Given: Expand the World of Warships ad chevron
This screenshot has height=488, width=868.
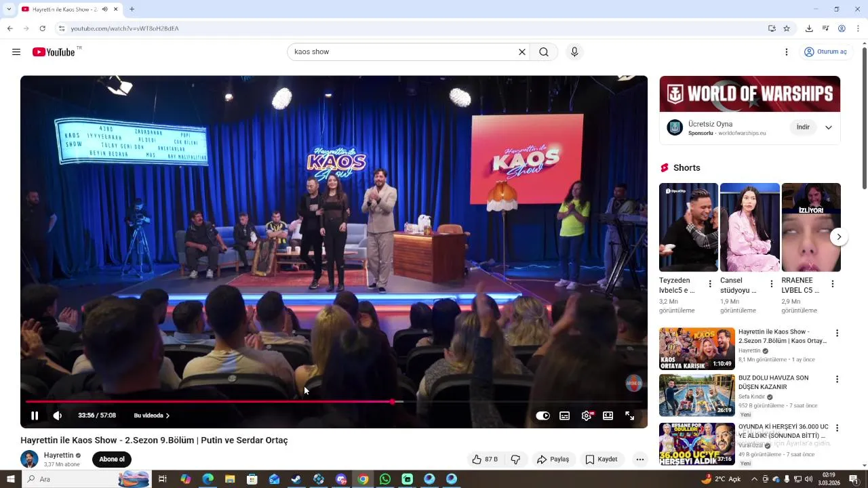Looking at the screenshot, I should click(829, 127).
